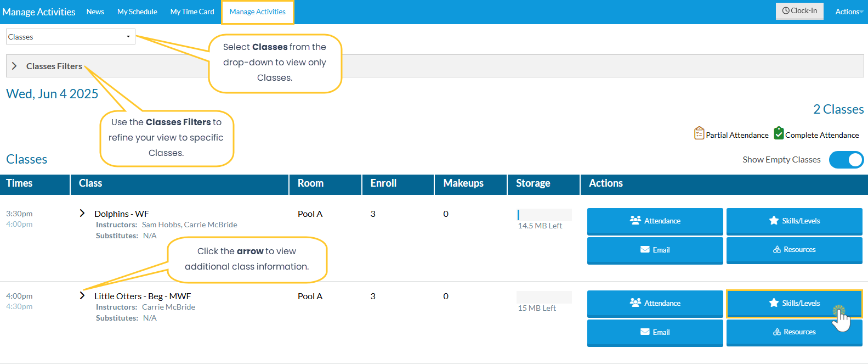Viewport: 868px width, 364px height.
Task: Open Attendance for Dolphins - WF
Action: coord(655,221)
